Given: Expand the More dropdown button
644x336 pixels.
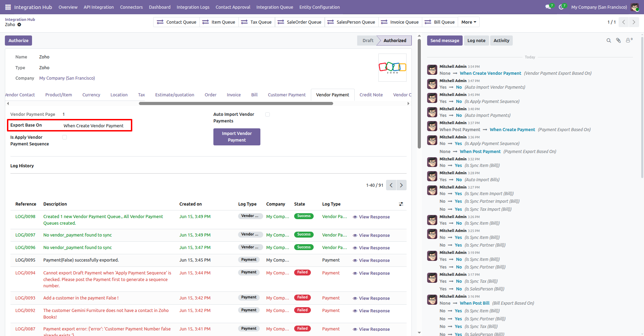Looking at the screenshot, I should tap(469, 22).
